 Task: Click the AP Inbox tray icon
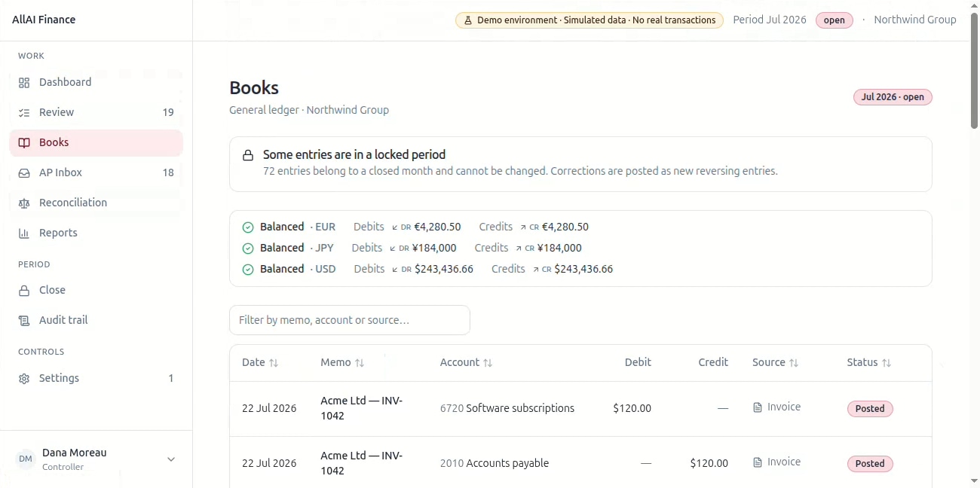[24, 172]
